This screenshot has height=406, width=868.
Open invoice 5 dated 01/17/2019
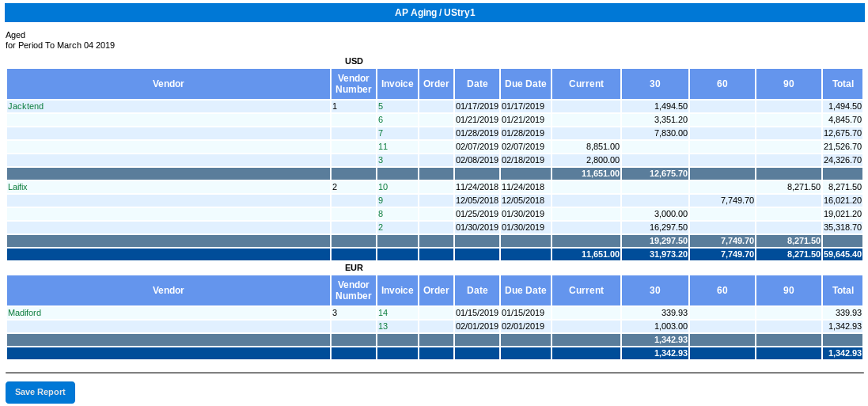pyautogui.click(x=381, y=106)
